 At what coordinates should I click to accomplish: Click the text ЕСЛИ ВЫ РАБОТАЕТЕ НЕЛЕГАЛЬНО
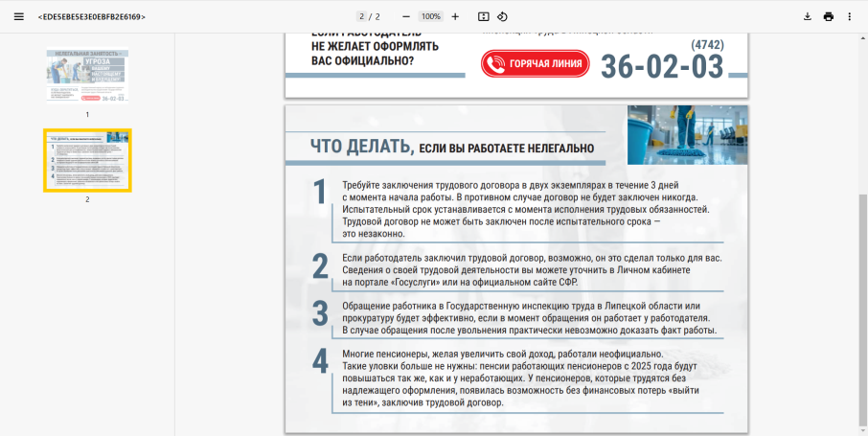(507, 149)
